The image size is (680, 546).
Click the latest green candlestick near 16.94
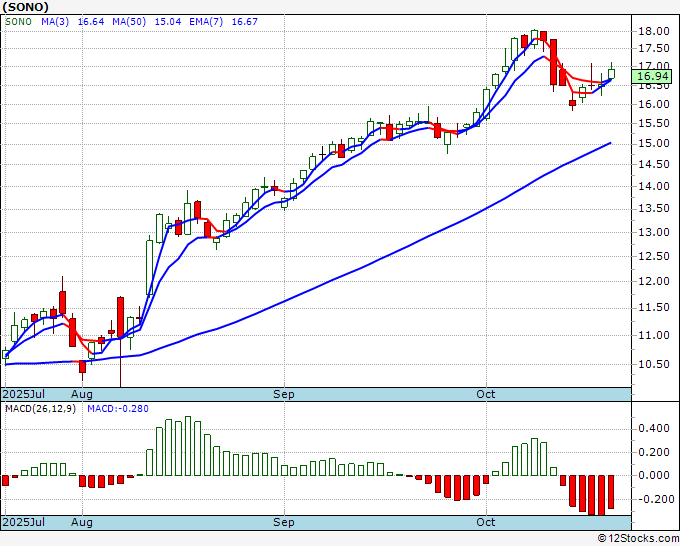pos(611,73)
